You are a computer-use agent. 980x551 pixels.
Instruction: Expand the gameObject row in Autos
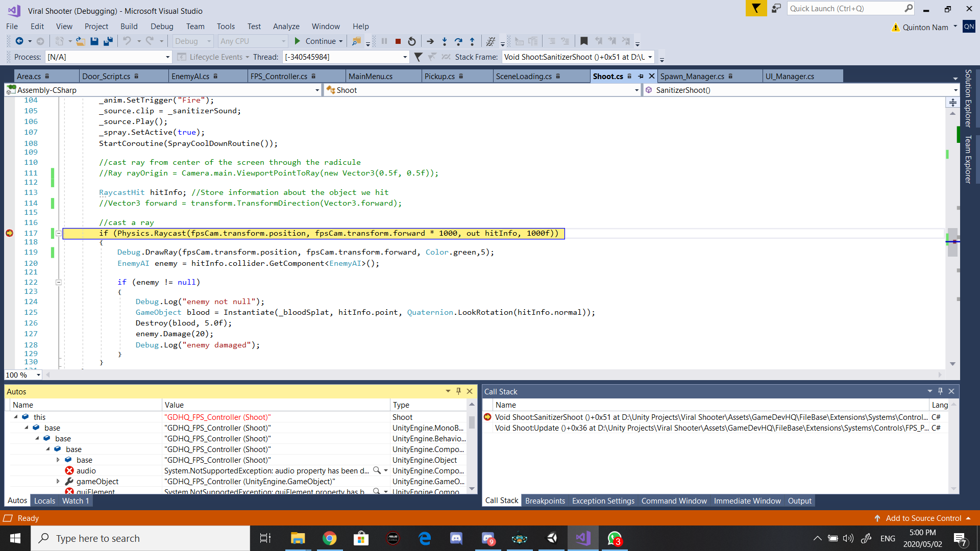click(58, 481)
